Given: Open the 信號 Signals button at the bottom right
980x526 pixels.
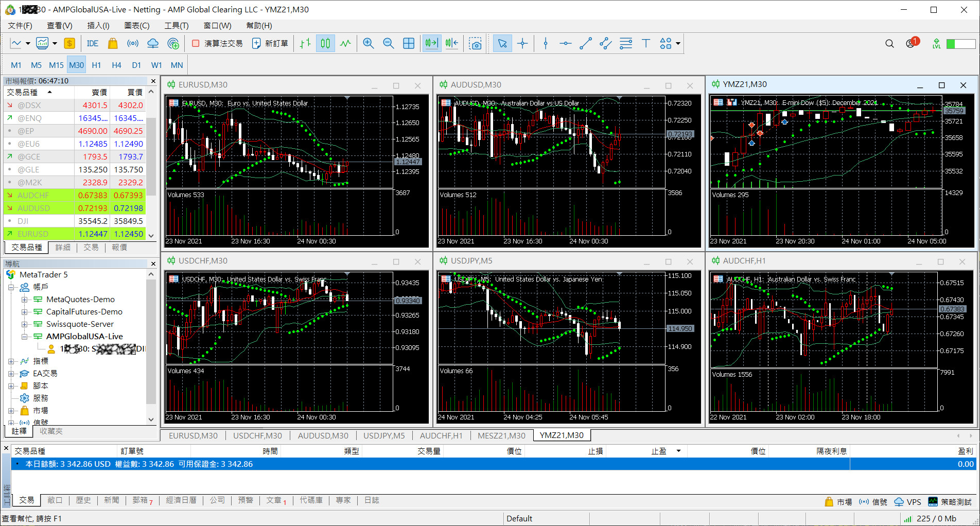Looking at the screenshot, I should tap(873, 502).
